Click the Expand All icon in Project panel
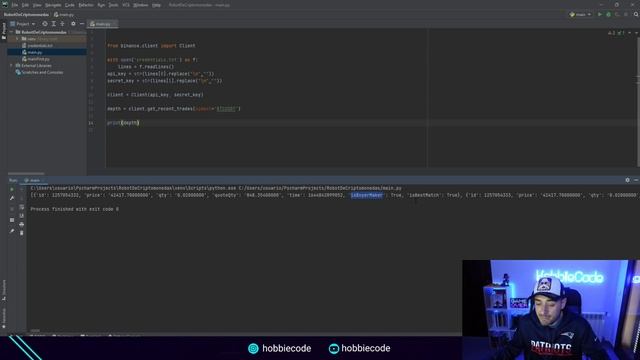 53,24
